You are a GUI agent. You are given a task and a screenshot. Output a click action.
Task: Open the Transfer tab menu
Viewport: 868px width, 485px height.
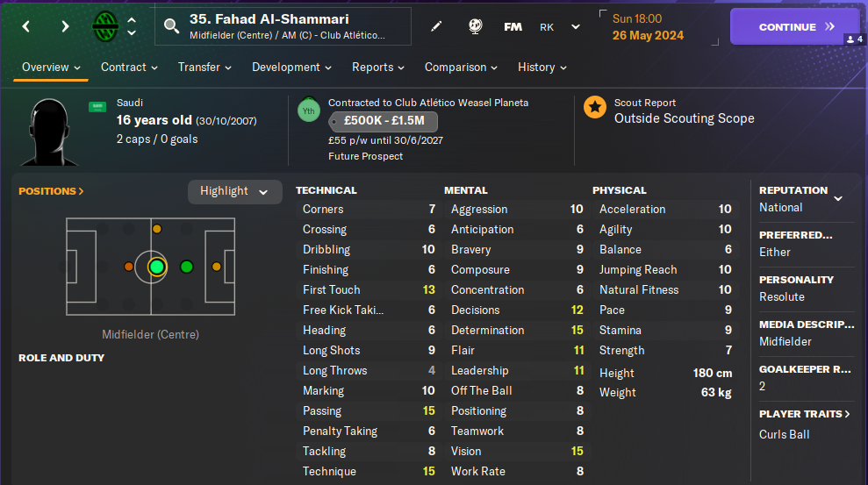(x=204, y=68)
